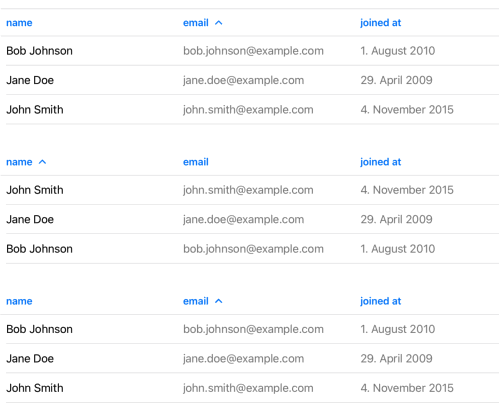Click jane.doe@example.com in the second table
The height and width of the screenshot is (416, 499).
(243, 219)
